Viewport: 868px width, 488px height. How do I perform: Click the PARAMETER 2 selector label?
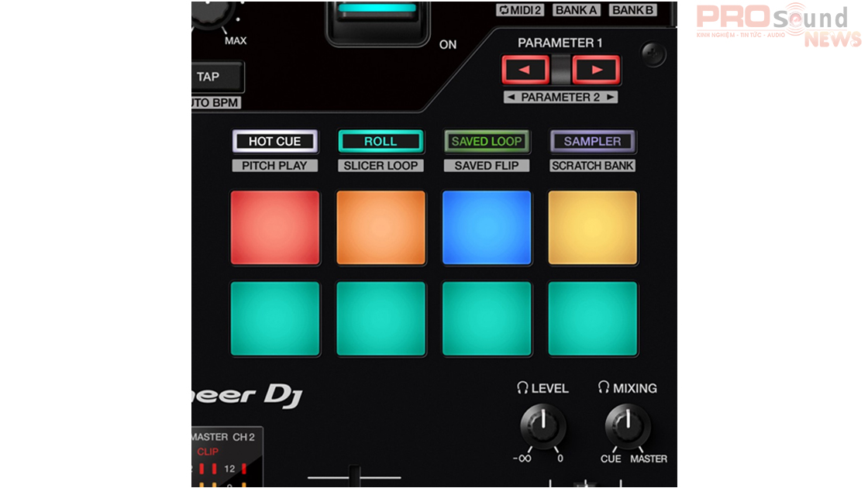560,97
